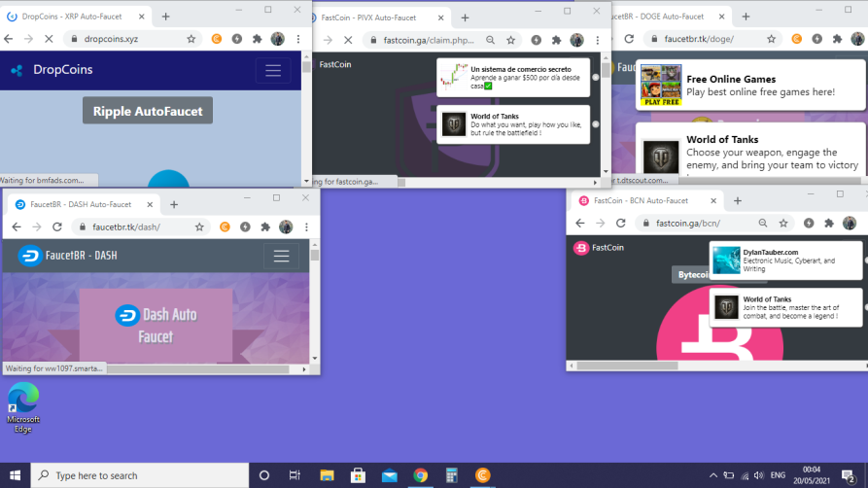
Task: Click the dark vertical scrollbar thumb in DASH window
Action: tap(314, 255)
